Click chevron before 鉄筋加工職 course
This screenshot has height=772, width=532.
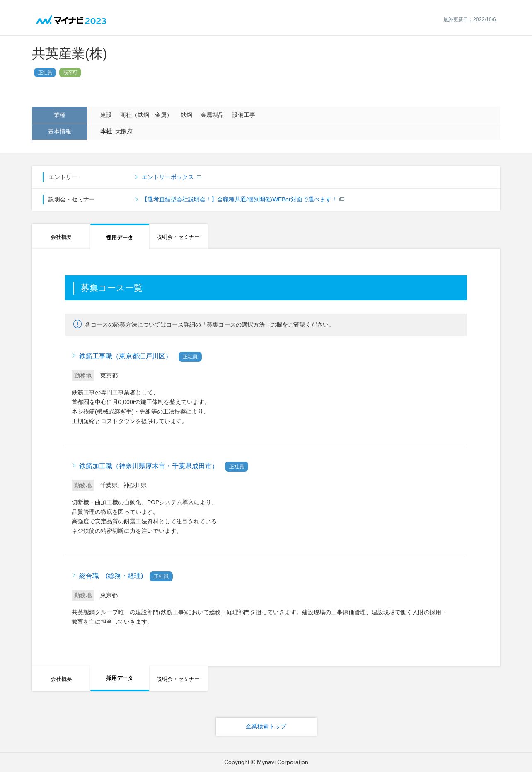pyautogui.click(x=74, y=465)
